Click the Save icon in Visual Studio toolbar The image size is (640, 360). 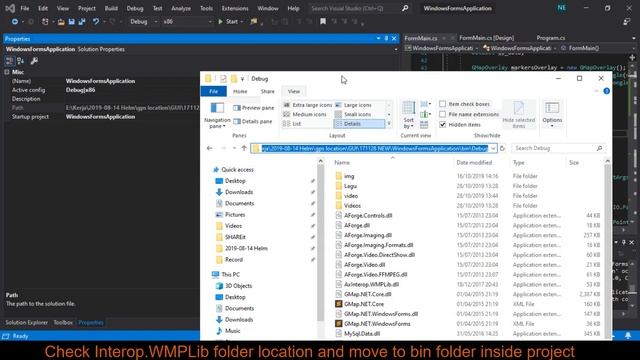click(x=71, y=22)
